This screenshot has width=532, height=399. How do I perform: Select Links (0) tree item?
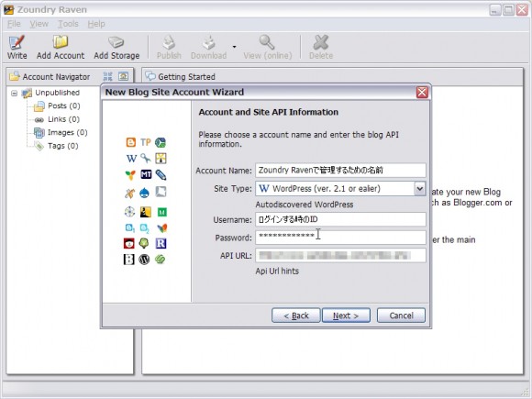click(x=63, y=119)
